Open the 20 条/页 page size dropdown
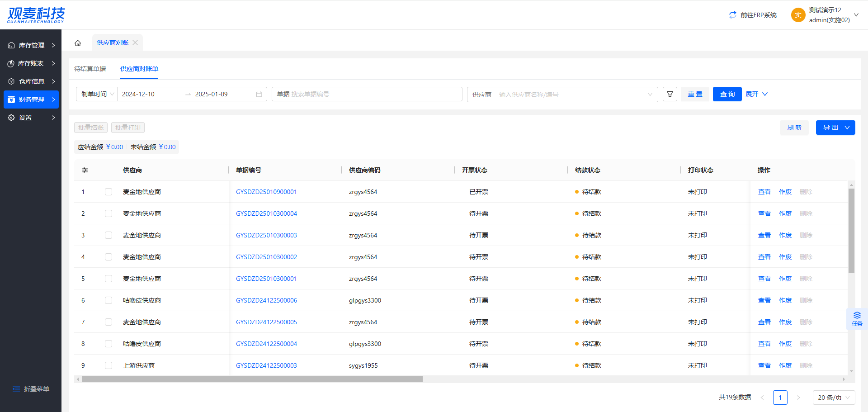 click(x=834, y=398)
